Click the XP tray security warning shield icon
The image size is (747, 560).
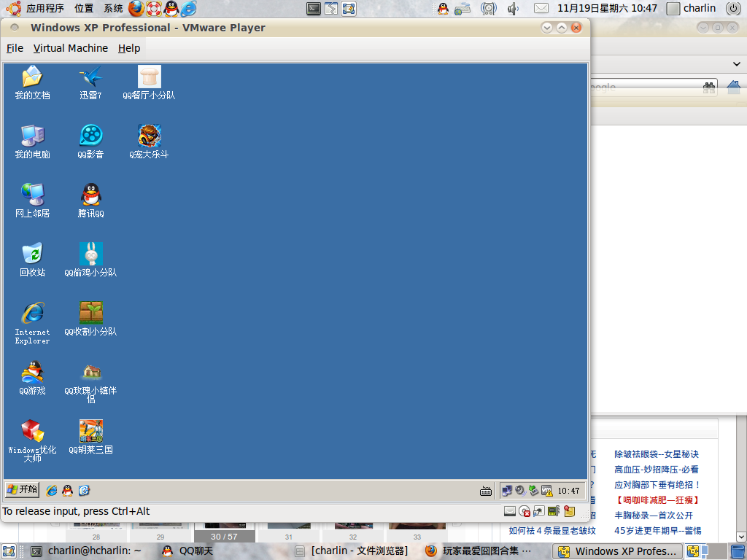[x=547, y=491]
